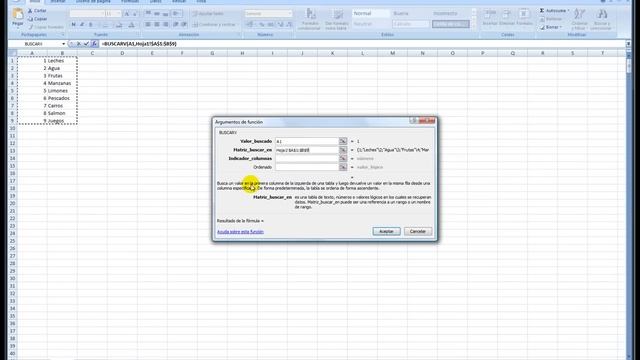Select the Normal cell style

click(x=371, y=13)
